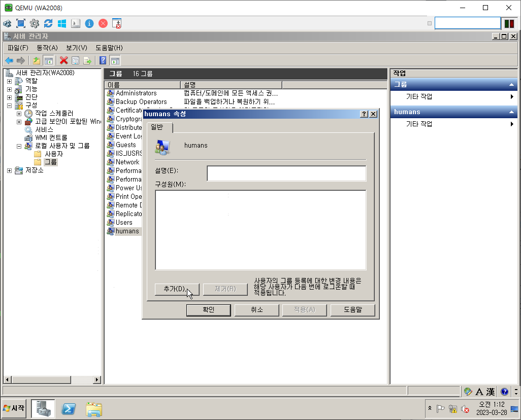Open QEMU settings gear icon
This screenshot has width=521, height=420.
tap(35, 23)
